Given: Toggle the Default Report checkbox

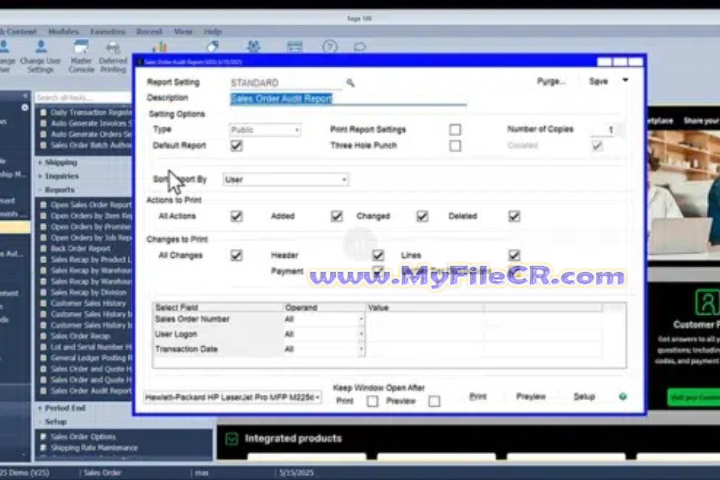Looking at the screenshot, I should click(x=236, y=146).
